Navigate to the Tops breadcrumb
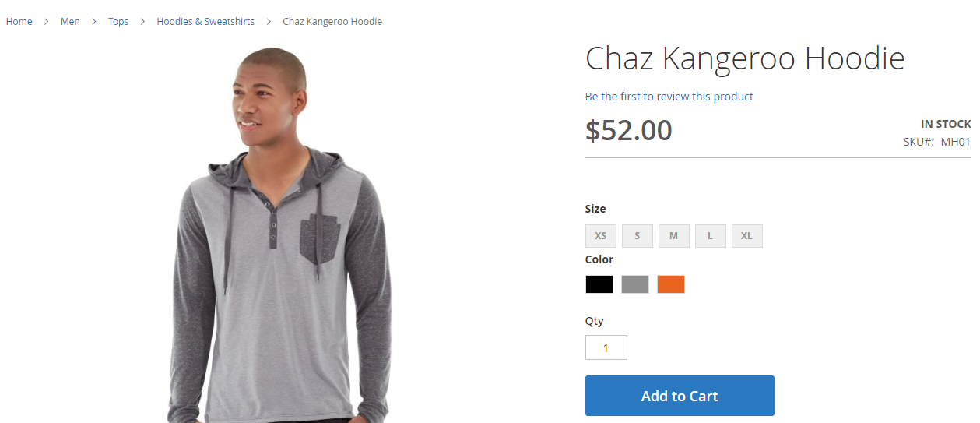This screenshot has height=423, width=980. (x=118, y=21)
